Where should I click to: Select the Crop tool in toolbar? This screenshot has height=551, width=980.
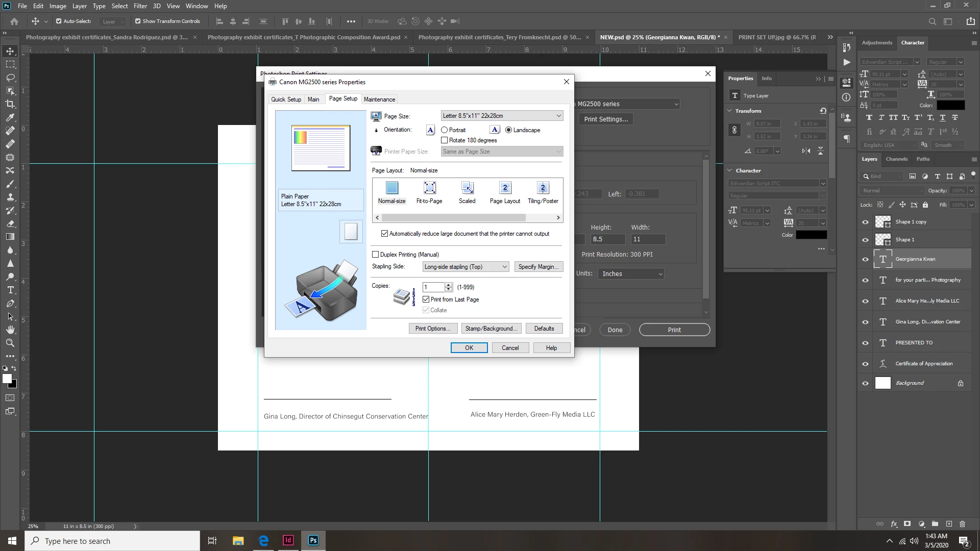10,104
